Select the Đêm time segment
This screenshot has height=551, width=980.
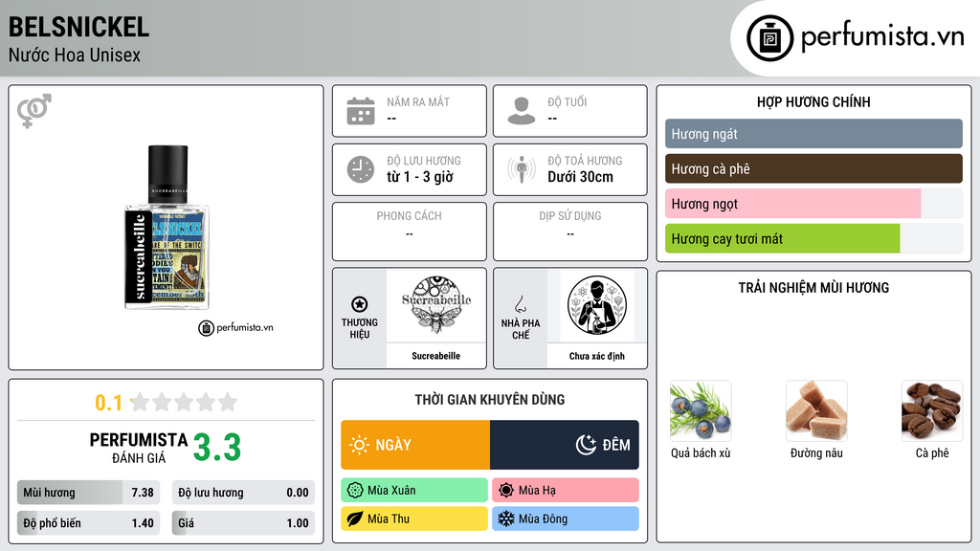tap(565, 445)
